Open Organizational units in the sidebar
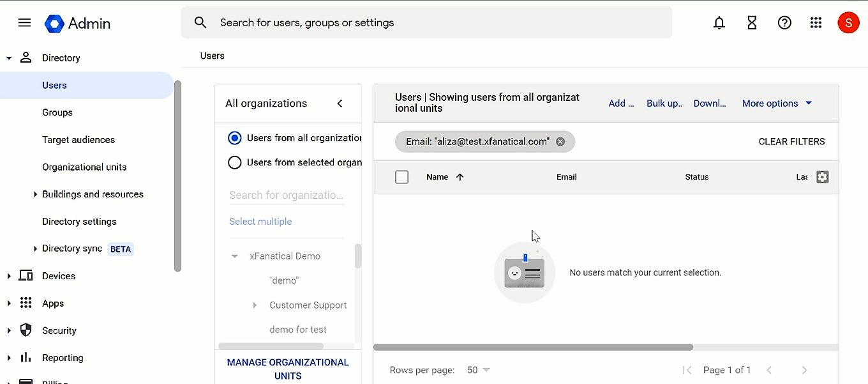Image resolution: width=868 pixels, height=384 pixels. pyautogui.click(x=84, y=167)
